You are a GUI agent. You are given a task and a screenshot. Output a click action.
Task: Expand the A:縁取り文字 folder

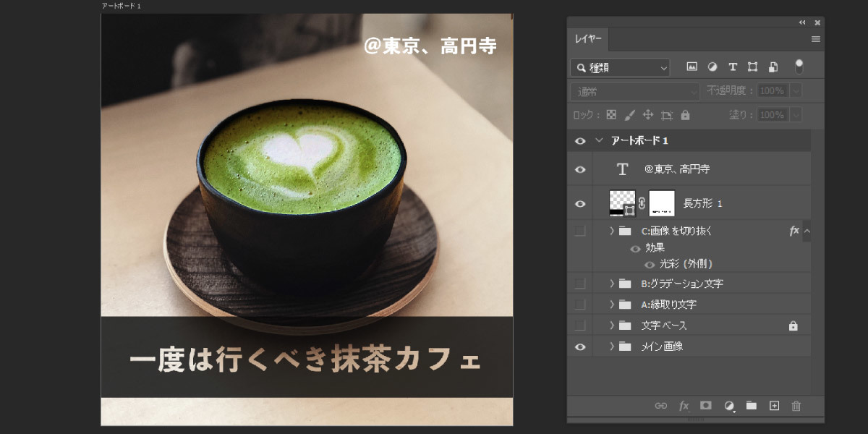pos(612,305)
